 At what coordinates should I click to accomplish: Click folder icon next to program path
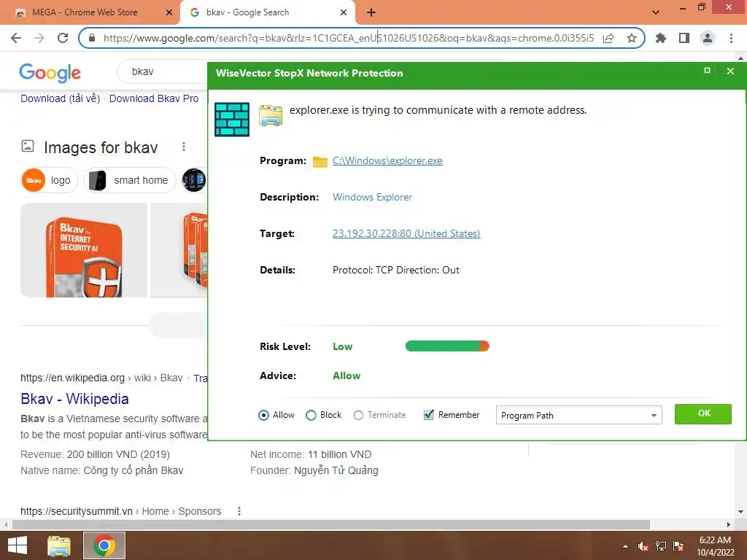coord(320,162)
